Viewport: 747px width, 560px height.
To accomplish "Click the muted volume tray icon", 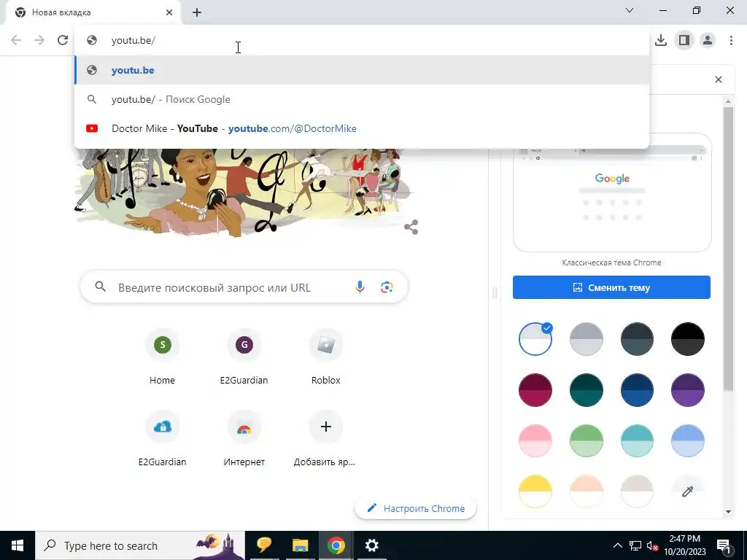I will pyautogui.click(x=653, y=545).
